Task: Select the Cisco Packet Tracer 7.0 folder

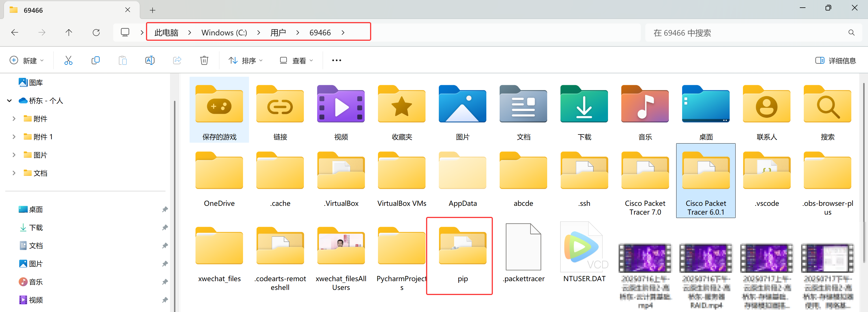Action: click(645, 183)
